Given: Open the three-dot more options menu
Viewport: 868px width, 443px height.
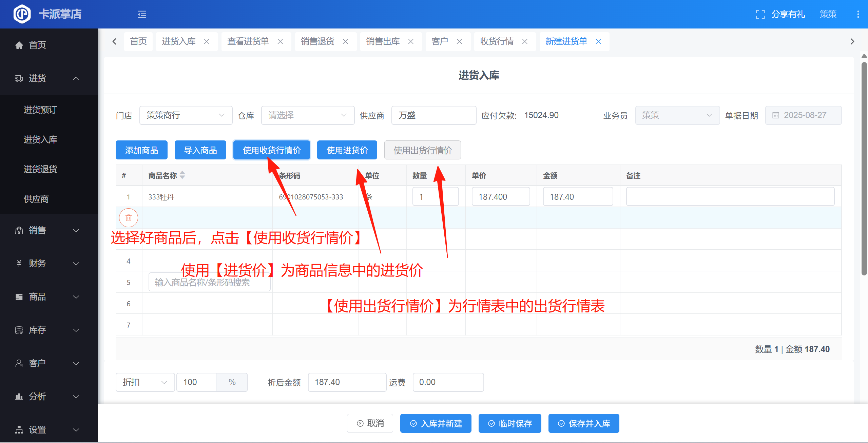Looking at the screenshot, I should (858, 14).
